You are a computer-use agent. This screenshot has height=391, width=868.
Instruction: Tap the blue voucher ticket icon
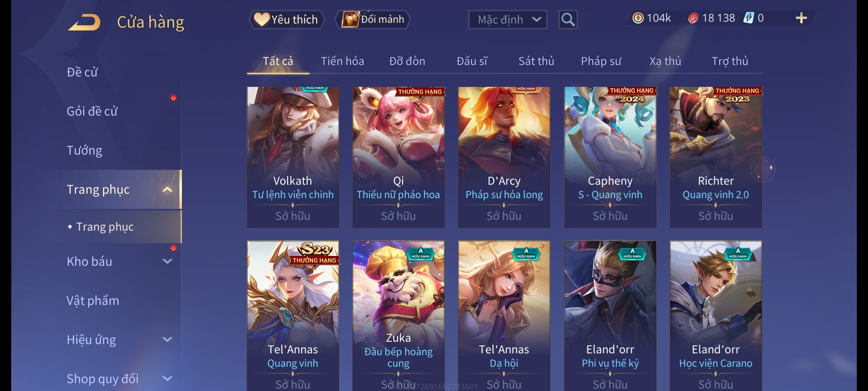748,18
